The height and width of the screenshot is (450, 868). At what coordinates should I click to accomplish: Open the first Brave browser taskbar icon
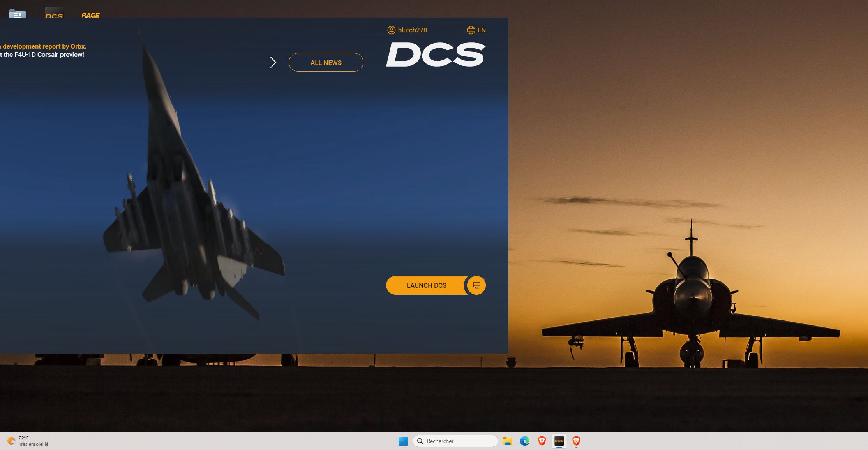[x=542, y=441]
